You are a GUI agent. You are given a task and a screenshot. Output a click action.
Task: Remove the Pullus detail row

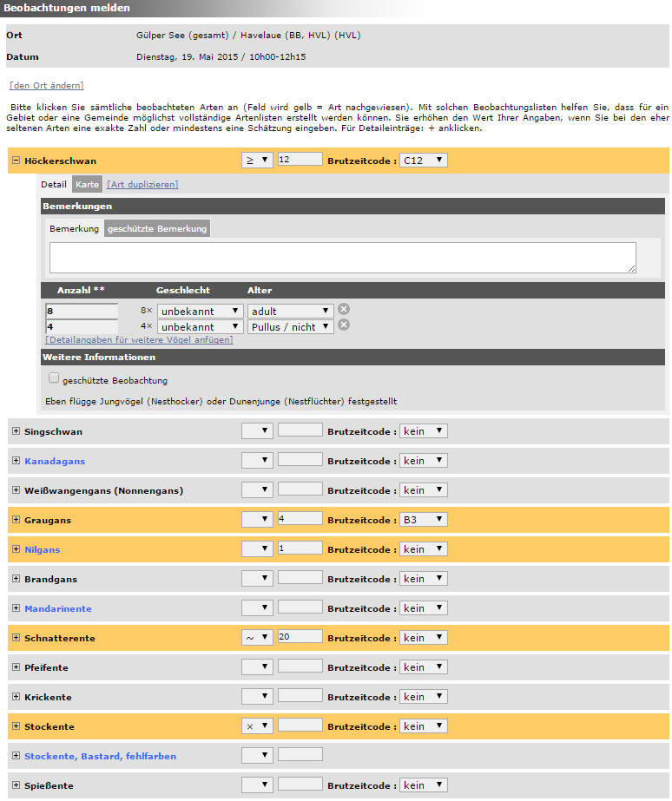tap(344, 325)
